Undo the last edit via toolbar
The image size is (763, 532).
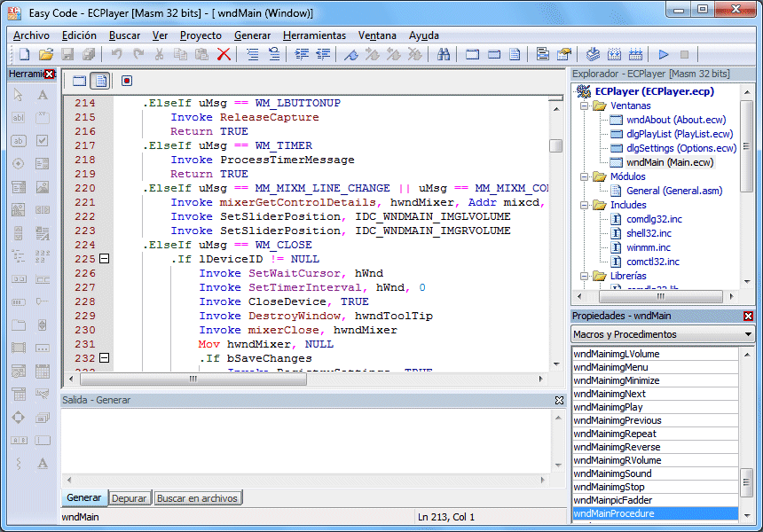[119, 54]
